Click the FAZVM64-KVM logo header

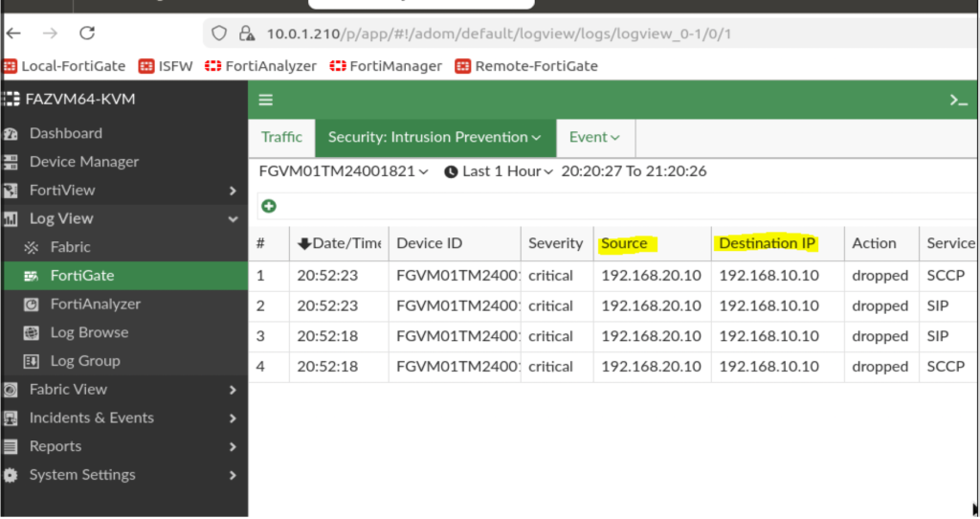click(69, 99)
